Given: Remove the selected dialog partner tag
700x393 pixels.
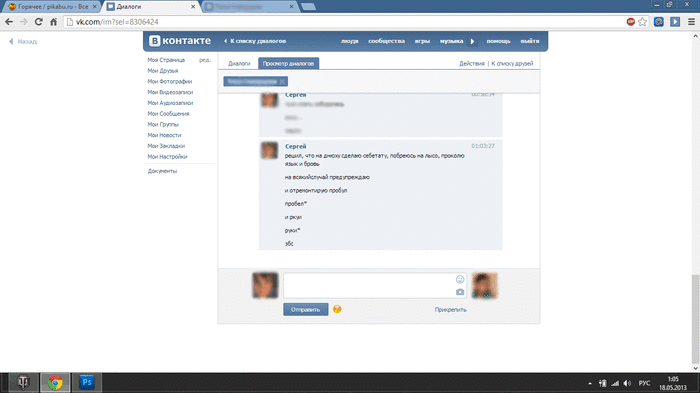Looking at the screenshot, I should click(282, 81).
